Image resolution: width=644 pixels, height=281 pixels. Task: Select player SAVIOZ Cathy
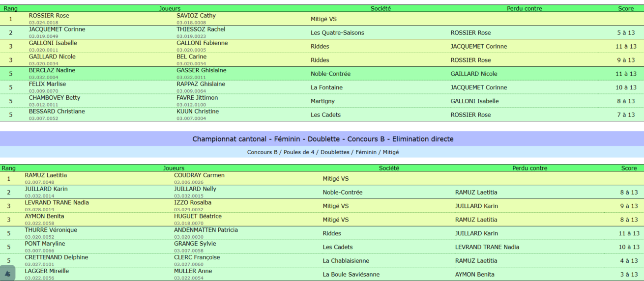(196, 16)
